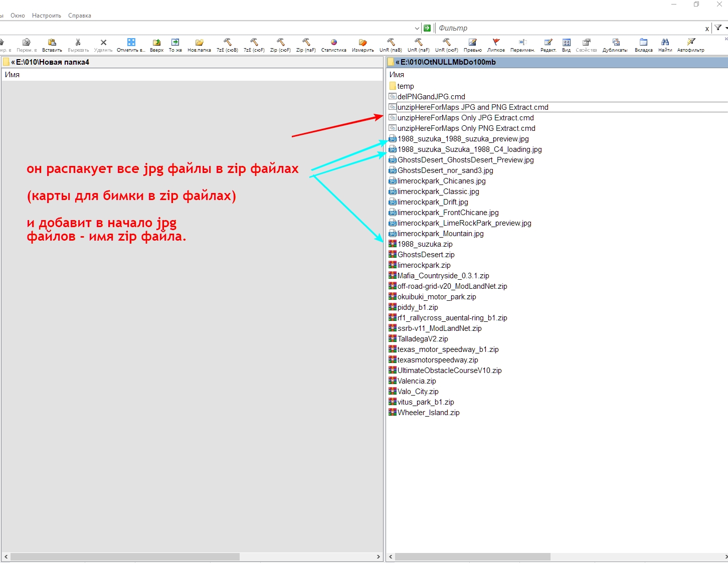
Task: Sort the right pane by Имя header
Action: pos(397,75)
